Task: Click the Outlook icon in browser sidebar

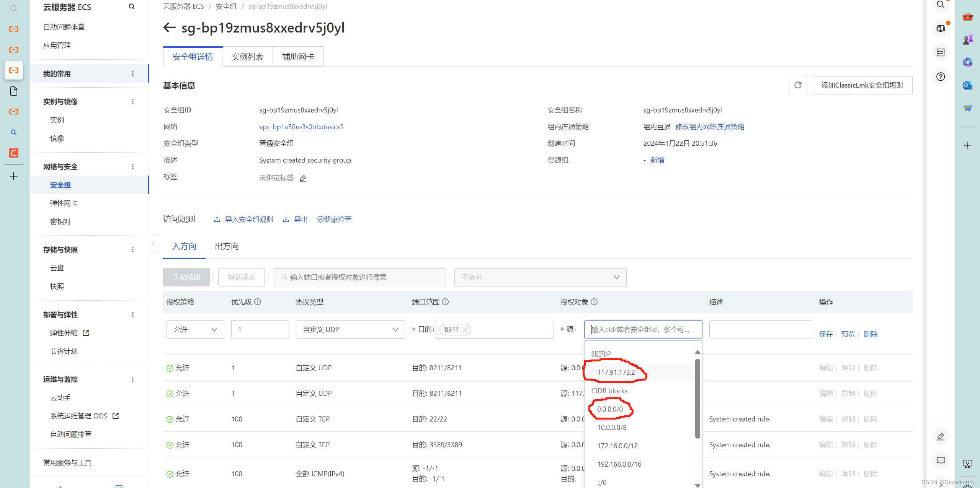Action: [x=967, y=85]
